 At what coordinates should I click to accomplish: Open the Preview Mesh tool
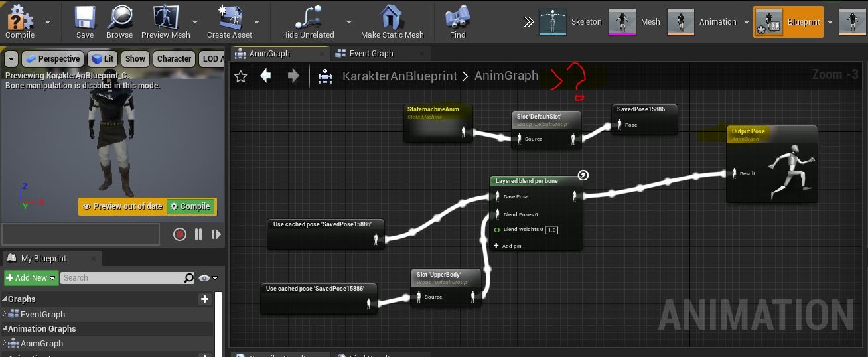pyautogui.click(x=165, y=21)
